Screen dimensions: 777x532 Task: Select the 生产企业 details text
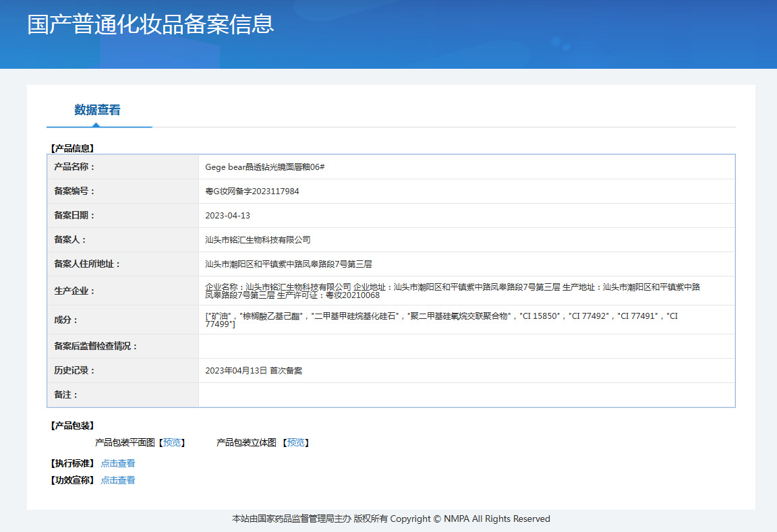click(x=453, y=291)
